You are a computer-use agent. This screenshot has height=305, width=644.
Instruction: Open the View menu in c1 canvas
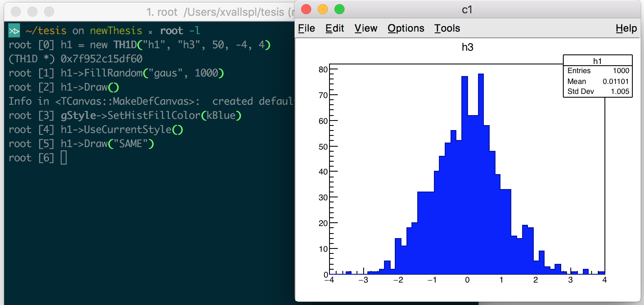pos(366,28)
